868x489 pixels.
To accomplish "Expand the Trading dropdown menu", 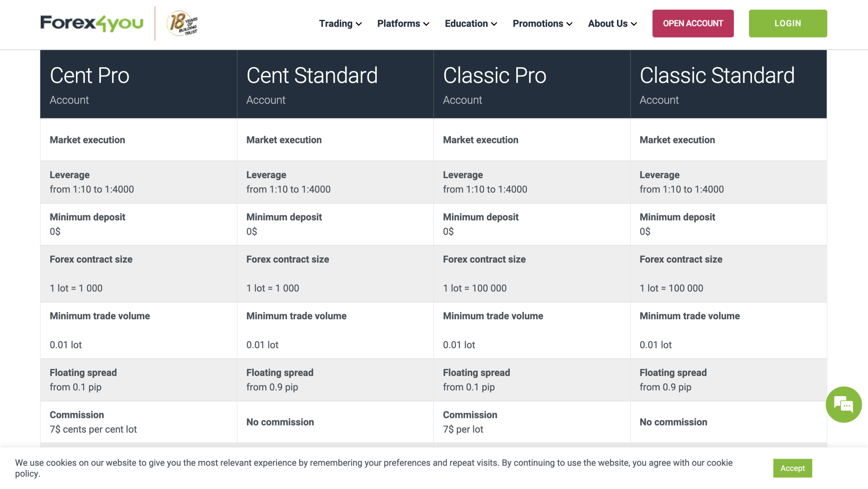I will [340, 23].
